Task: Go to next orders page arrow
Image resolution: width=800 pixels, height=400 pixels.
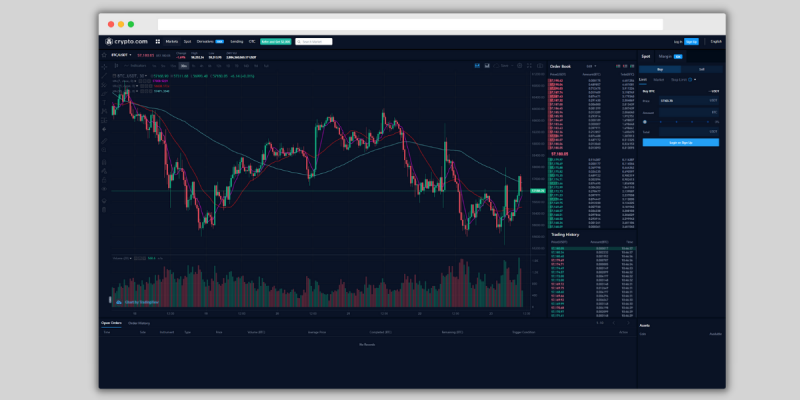Action: pos(628,323)
